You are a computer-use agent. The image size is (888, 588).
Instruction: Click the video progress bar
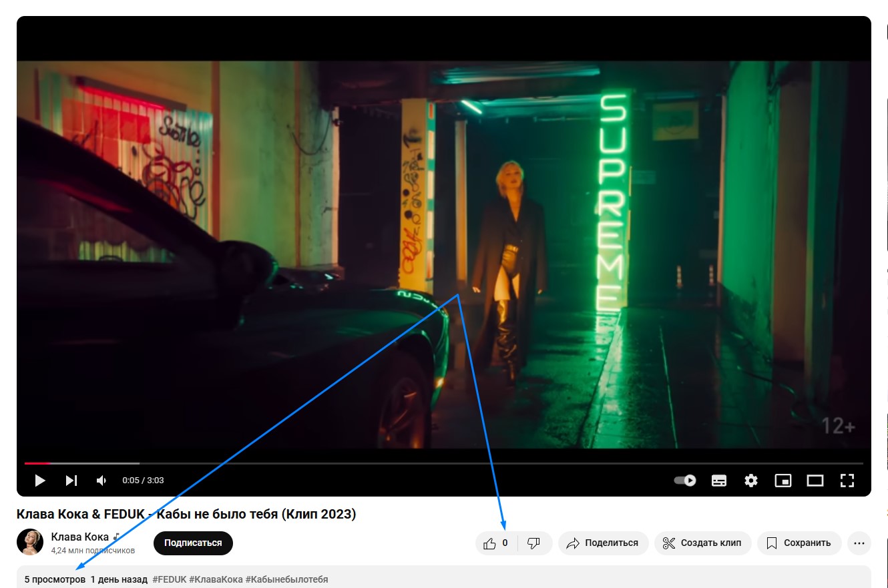pyautogui.click(x=444, y=463)
